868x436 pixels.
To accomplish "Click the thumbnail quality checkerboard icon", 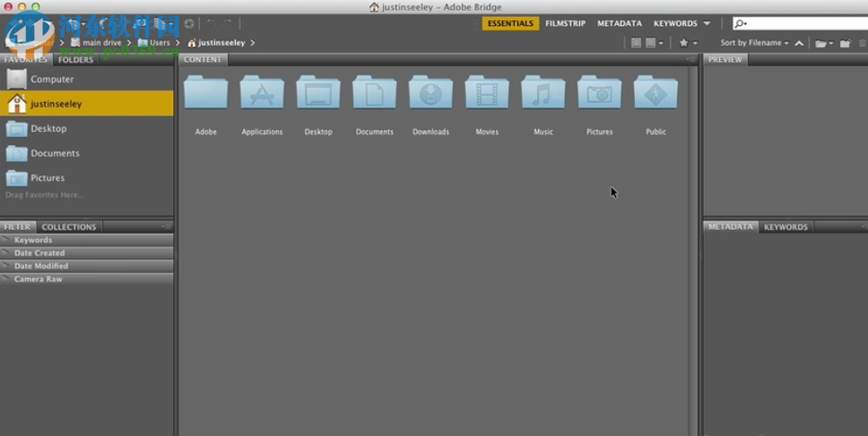I will [636, 43].
